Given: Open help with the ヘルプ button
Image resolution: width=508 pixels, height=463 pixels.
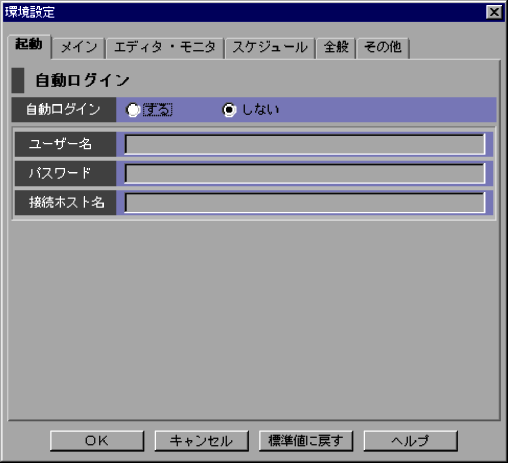Looking at the screenshot, I should click(410, 441).
